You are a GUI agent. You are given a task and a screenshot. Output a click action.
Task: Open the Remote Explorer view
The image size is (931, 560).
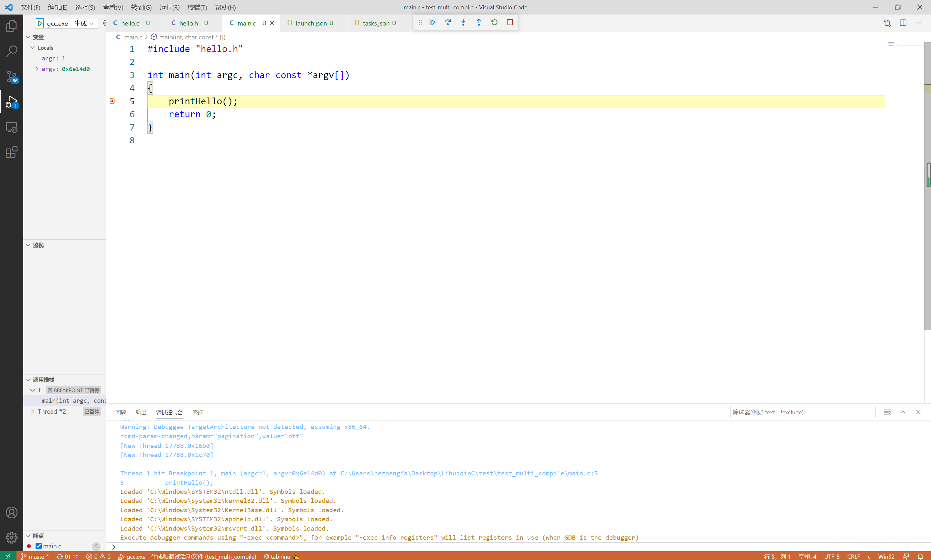coord(12,127)
